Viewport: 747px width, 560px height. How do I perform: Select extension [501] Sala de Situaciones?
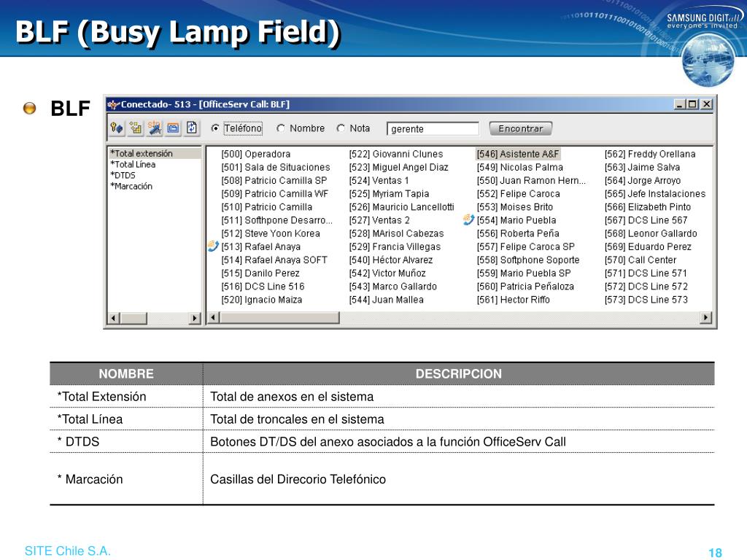click(275, 167)
